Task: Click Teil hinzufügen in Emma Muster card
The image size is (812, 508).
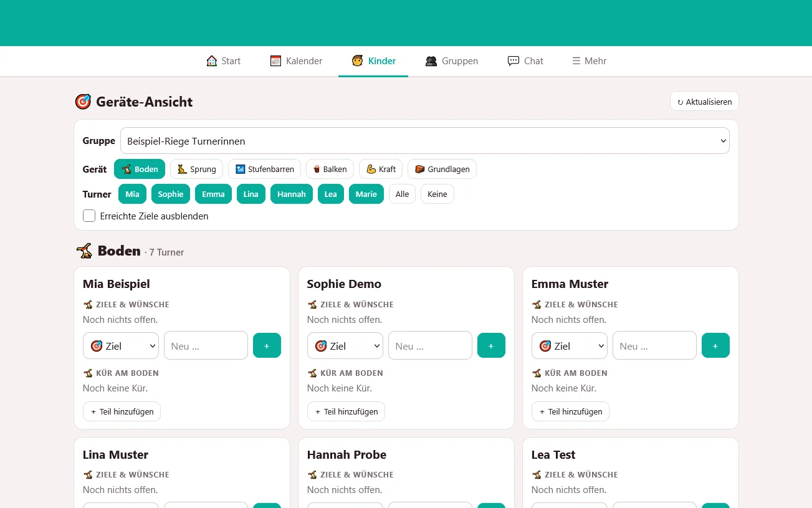Action: (570, 411)
